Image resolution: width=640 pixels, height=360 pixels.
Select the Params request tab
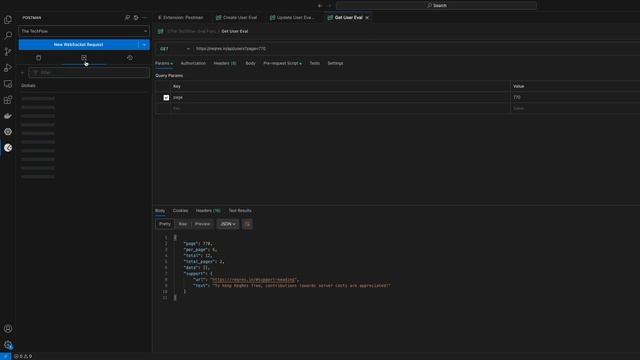pyautogui.click(x=164, y=63)
